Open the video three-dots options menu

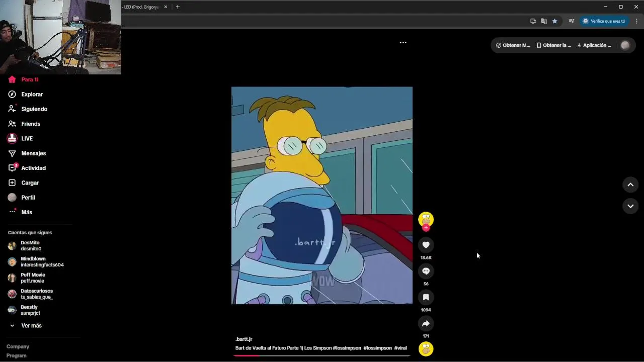403,43
